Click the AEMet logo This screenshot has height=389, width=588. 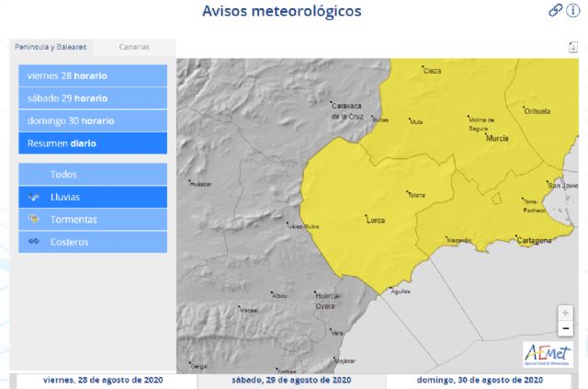tap(548, 354)
